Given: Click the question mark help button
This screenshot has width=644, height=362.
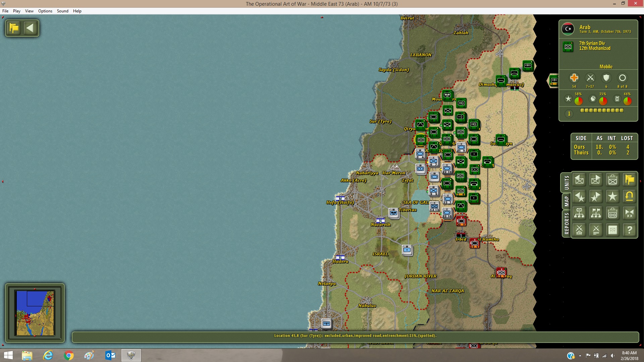Looking at the screenshot, I should click(629, 230).
